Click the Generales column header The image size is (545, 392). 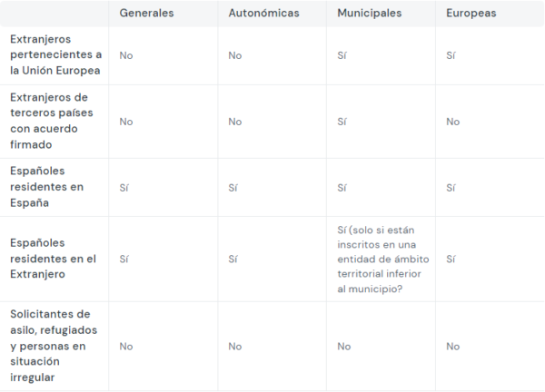coord(146,14)
